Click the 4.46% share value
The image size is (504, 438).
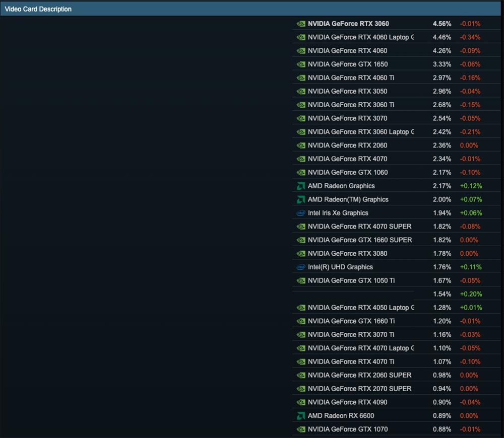(x=442, y=37)
